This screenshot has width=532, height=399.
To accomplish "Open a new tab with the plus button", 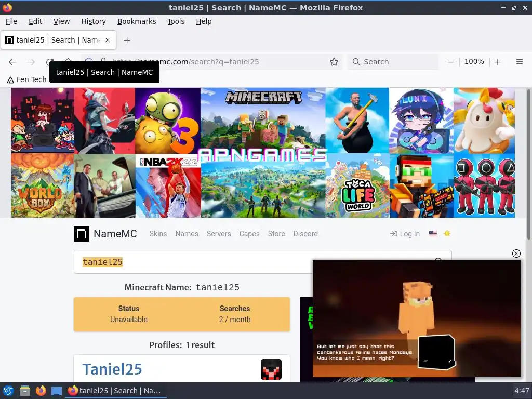I will click(x=127, y=41).
